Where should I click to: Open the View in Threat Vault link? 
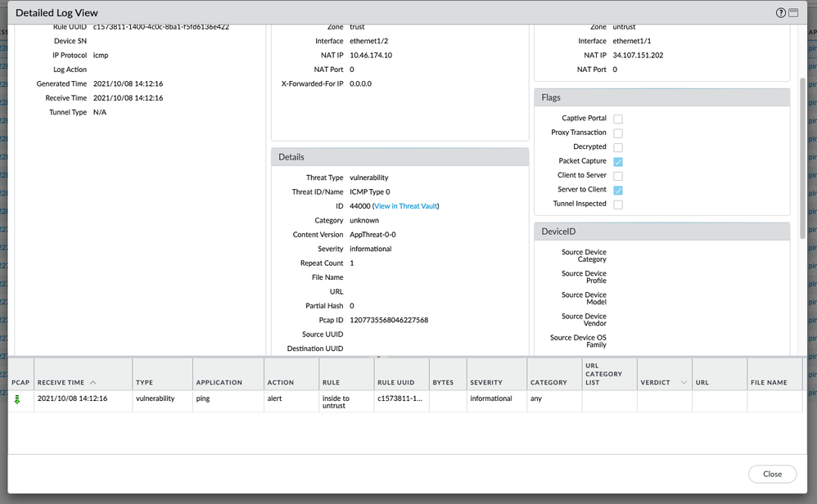pyautogui.click(x=407, y=206)
